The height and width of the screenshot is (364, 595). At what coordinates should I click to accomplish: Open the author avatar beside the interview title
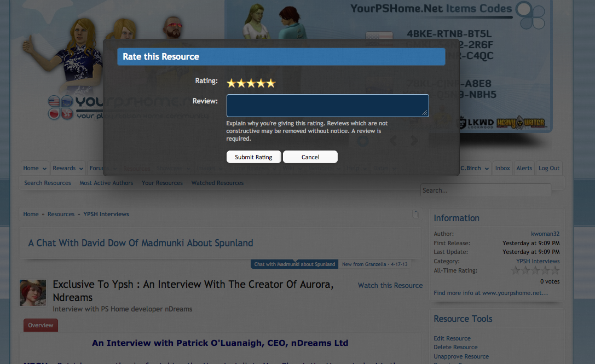33,293
